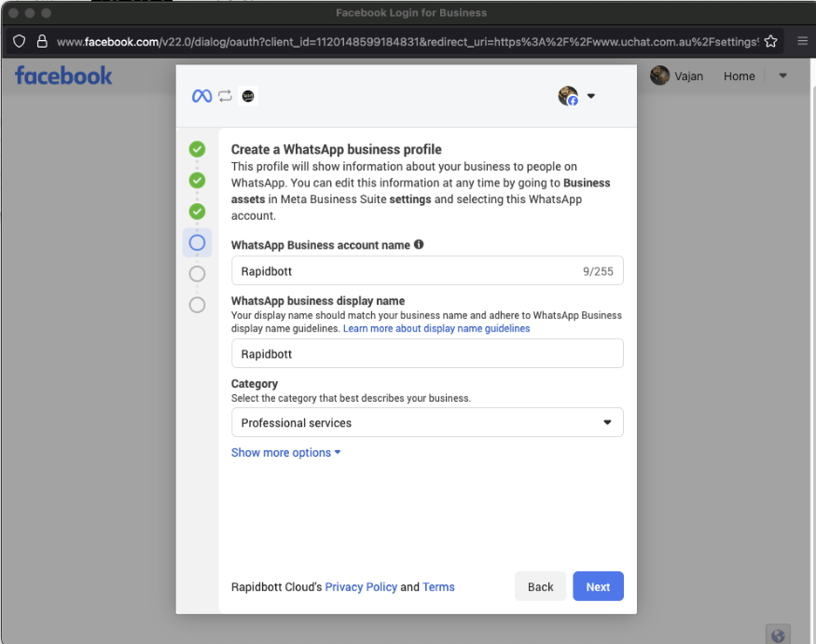This screenshot has width=816, height=644.
Task: Click the globe icon at bottom right
Action: (x=777, y=635)
